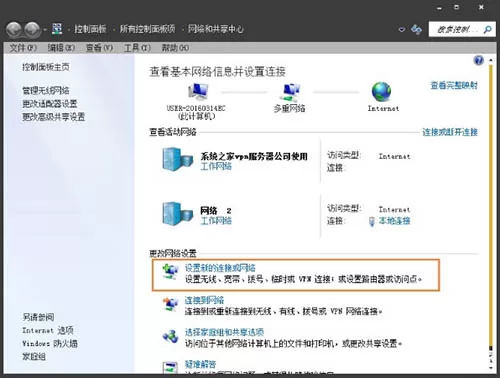Open the 帮助(H) menu
This screenshot has height=378, width=500.
[x=175, y=48]
